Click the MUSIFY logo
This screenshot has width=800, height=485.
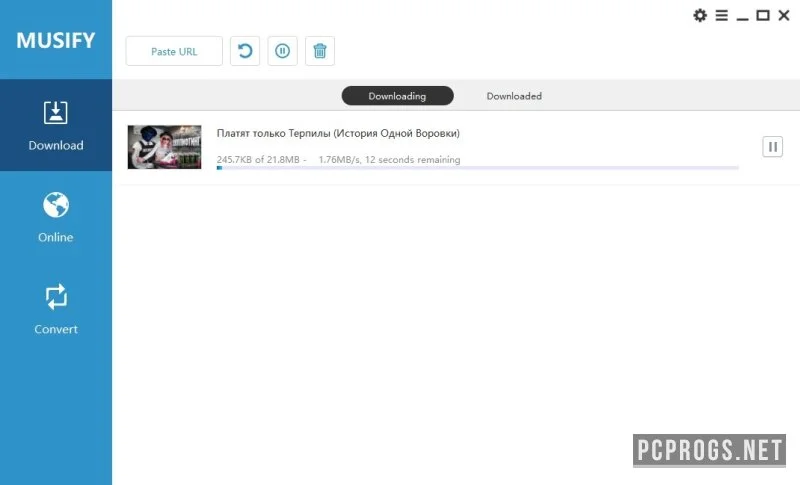coord(56,40)
